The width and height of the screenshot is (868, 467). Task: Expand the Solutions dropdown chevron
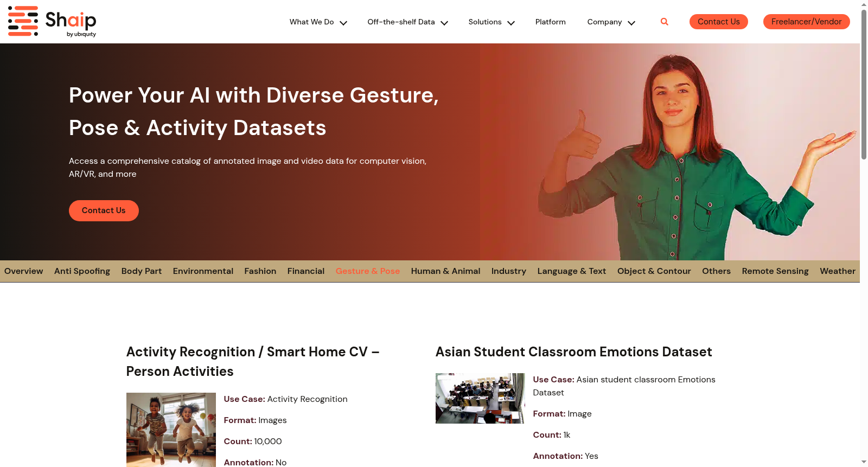pyautogui.click(x=511, y=23)
